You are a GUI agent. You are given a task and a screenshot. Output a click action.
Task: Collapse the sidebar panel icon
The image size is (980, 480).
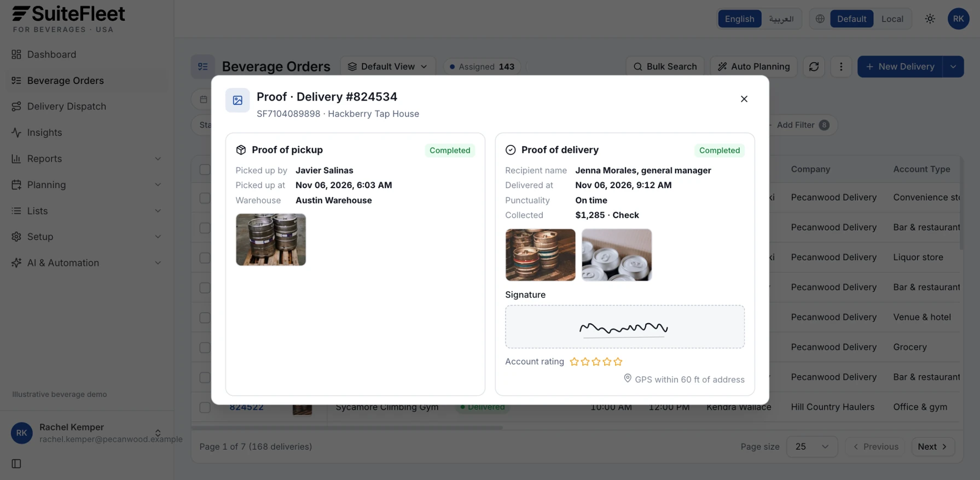click(16, 464)
